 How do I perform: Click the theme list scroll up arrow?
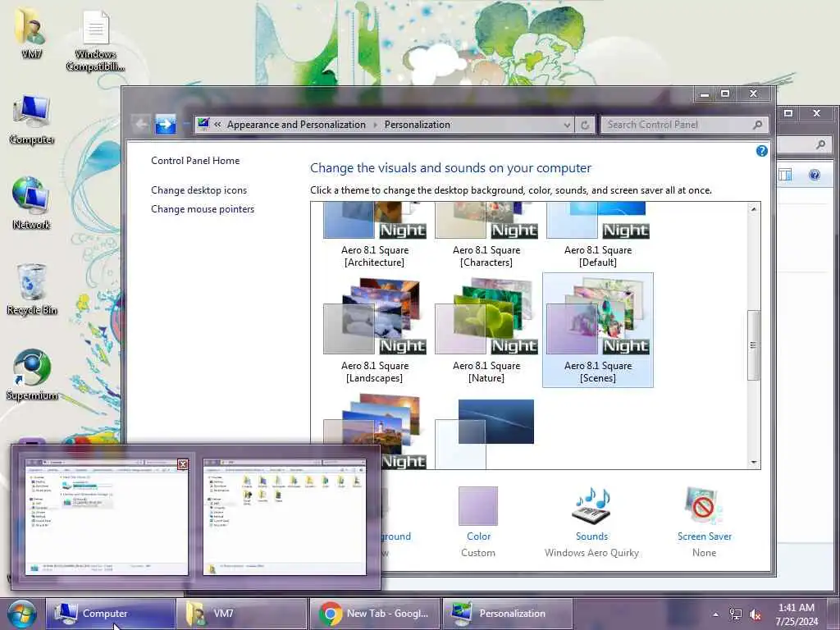[x=753, y=209]
